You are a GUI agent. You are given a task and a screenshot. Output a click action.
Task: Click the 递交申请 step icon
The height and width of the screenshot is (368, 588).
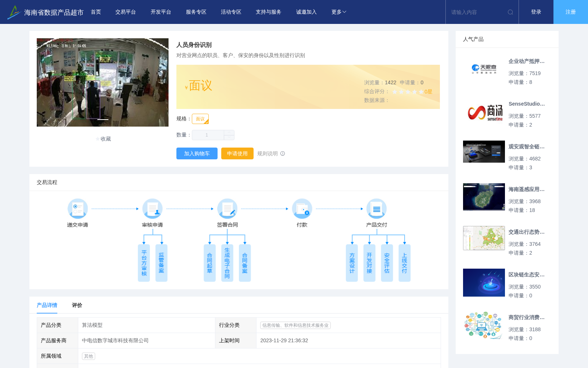[78, 209]
